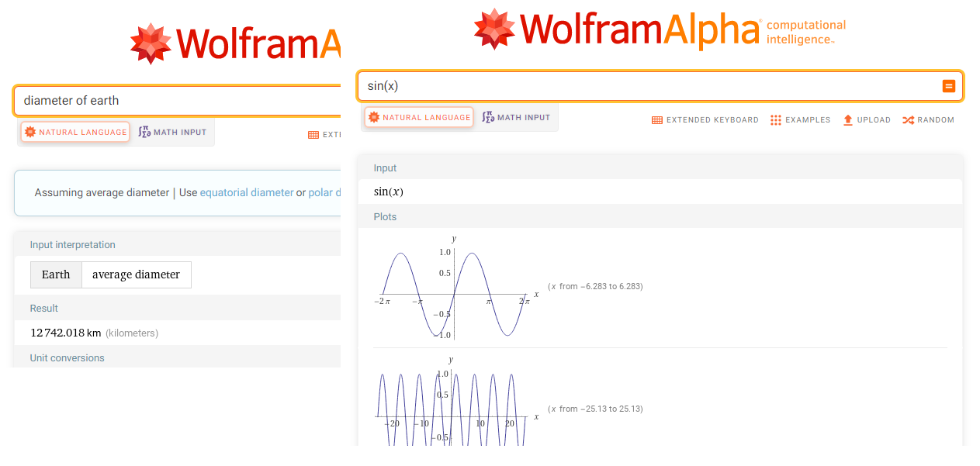
Task: Click the Upload option
Action: point(867,120)
